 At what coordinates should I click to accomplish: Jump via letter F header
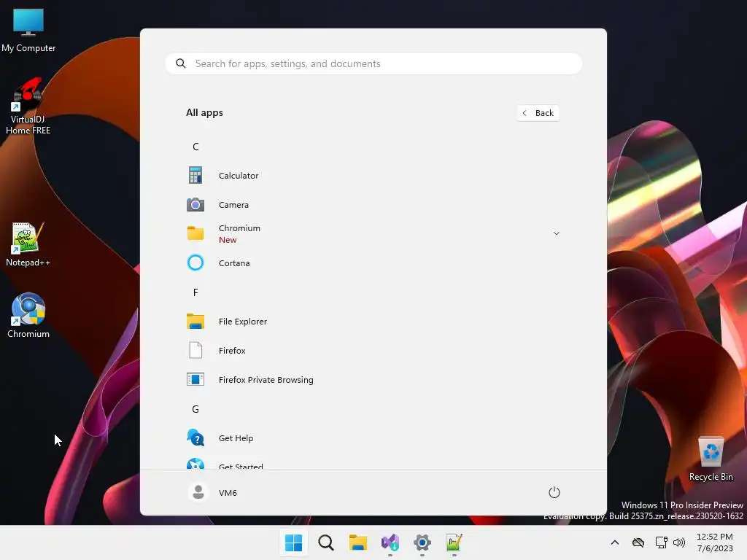[x=196, y=292]
